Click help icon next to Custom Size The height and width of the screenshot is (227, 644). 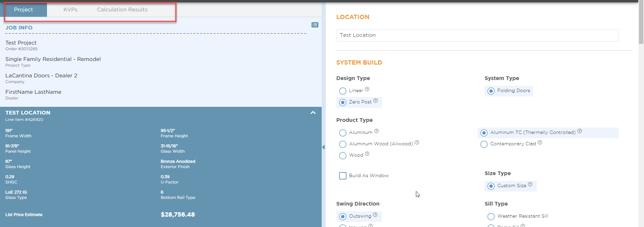tap(530, 184)
